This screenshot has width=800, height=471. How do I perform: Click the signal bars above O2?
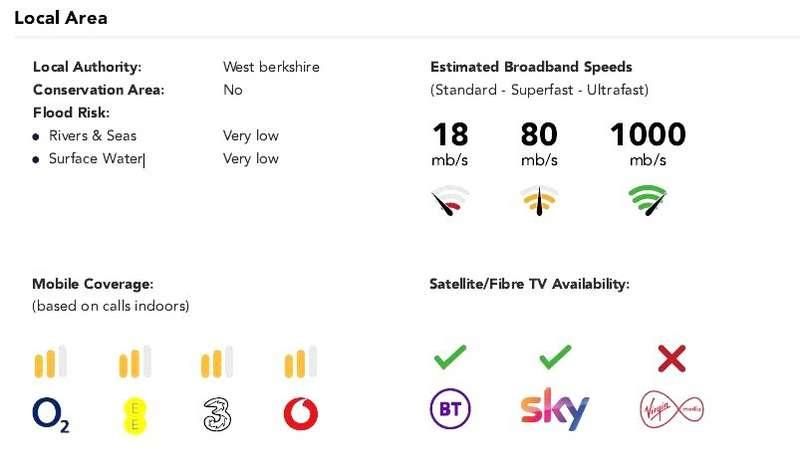(x=51, y=362)
